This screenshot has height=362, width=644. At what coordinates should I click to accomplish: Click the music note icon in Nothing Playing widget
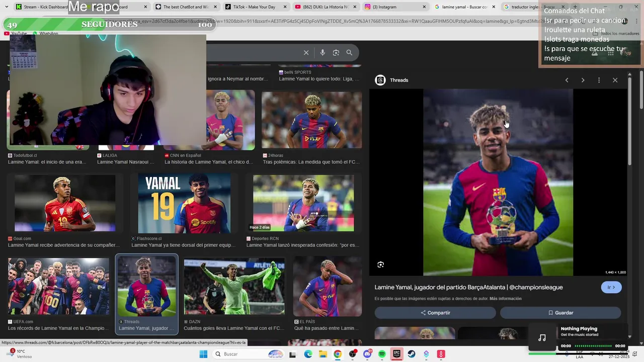(x=542, y=338)
